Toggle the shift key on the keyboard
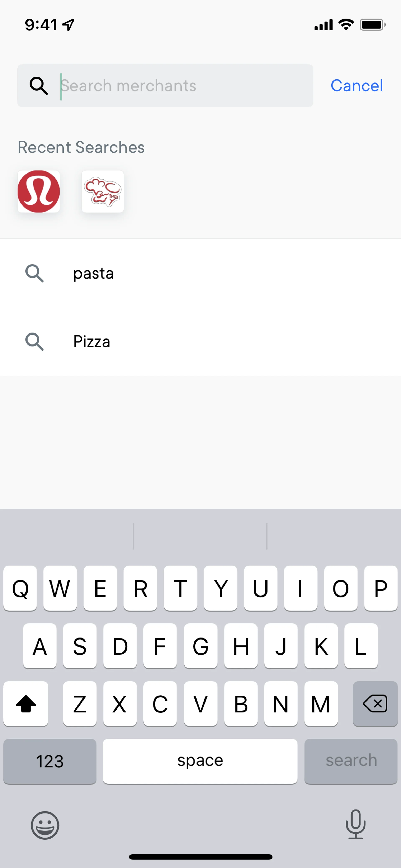This screenshot has height=868, width=401. tap(26, 704)
